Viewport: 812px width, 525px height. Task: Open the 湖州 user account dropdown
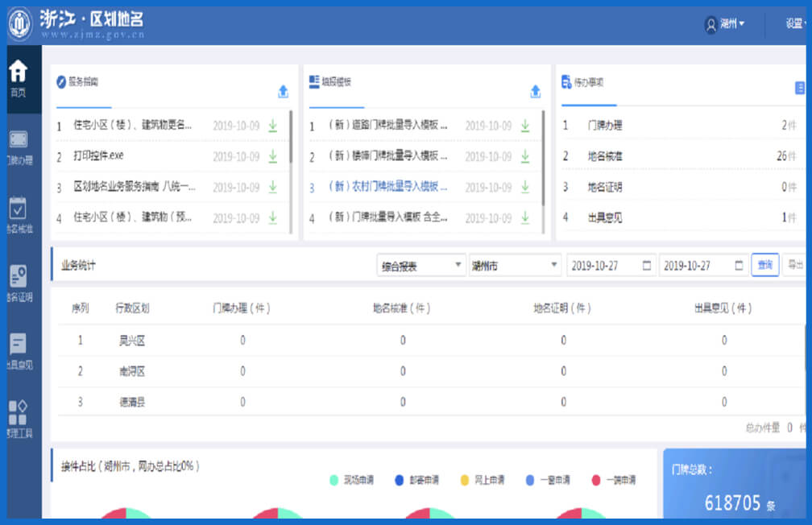click(x=724, y=24)
